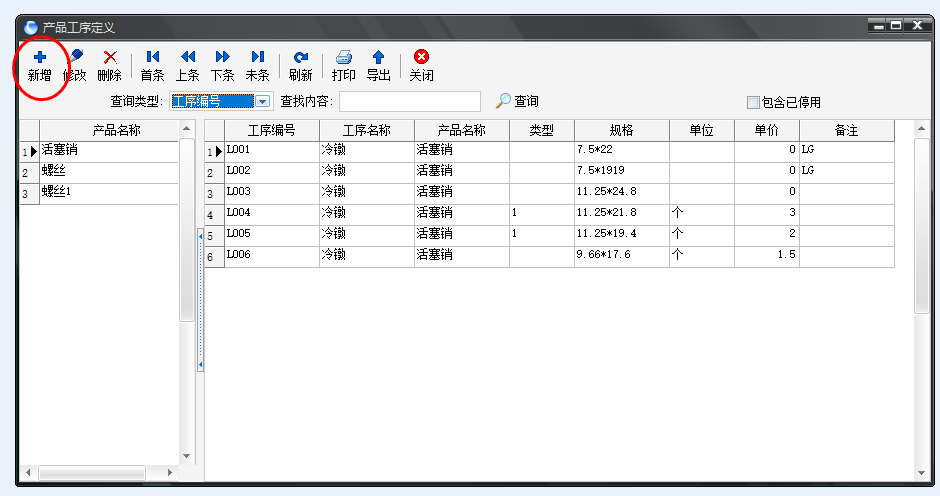Viewport: 940px width, 496px height.
Task: Click spec cell 11.25*21.8
Action: pyautogui.click(x=622, y=214)
